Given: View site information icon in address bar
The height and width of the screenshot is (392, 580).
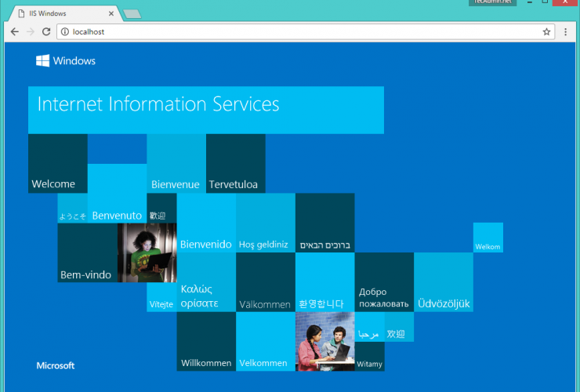Looking at the screenshot, I should pos(64,32).
